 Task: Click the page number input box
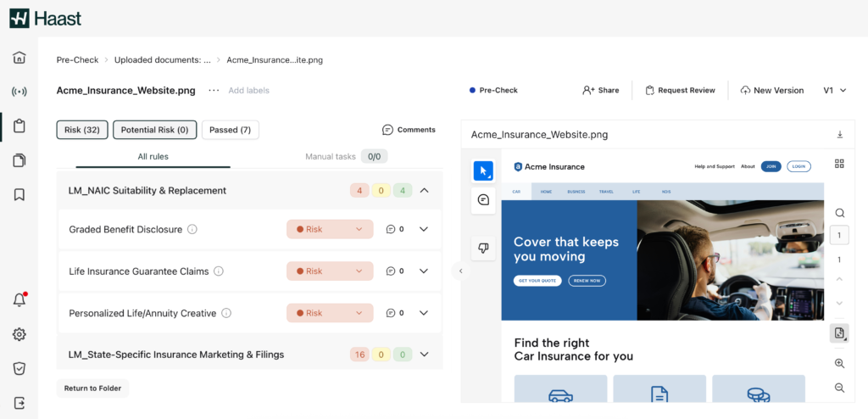click(839, 236)
